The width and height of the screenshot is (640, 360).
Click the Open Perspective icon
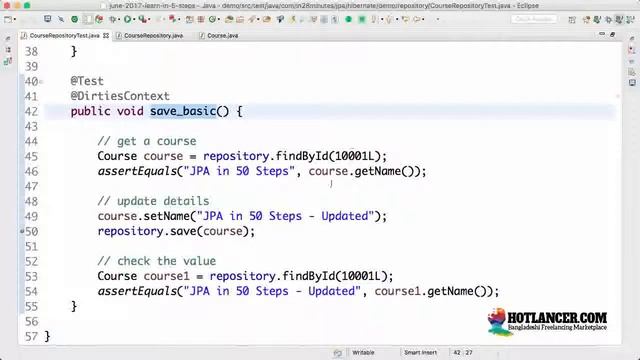(572, 19)
